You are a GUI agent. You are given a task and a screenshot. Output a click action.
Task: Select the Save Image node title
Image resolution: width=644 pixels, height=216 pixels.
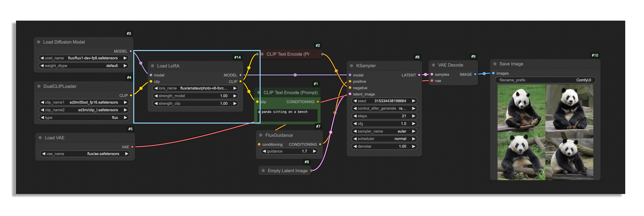pos(511,64)
